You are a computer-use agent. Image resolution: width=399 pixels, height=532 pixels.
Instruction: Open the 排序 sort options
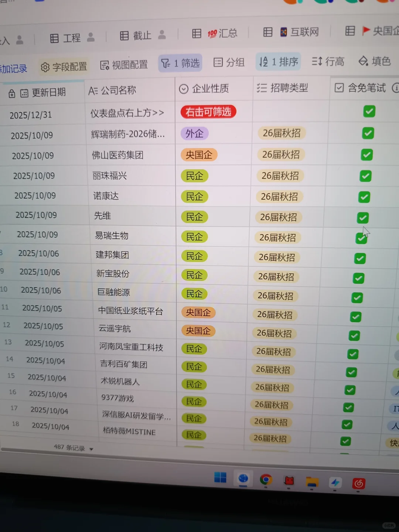(279, 62)
